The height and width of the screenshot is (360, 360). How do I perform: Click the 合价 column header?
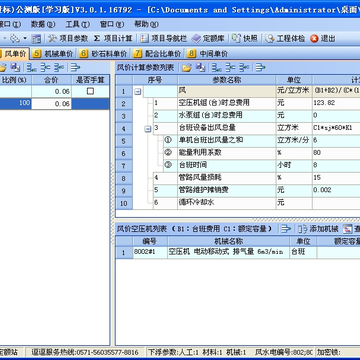pyautogui.click(x=51, y=80)
